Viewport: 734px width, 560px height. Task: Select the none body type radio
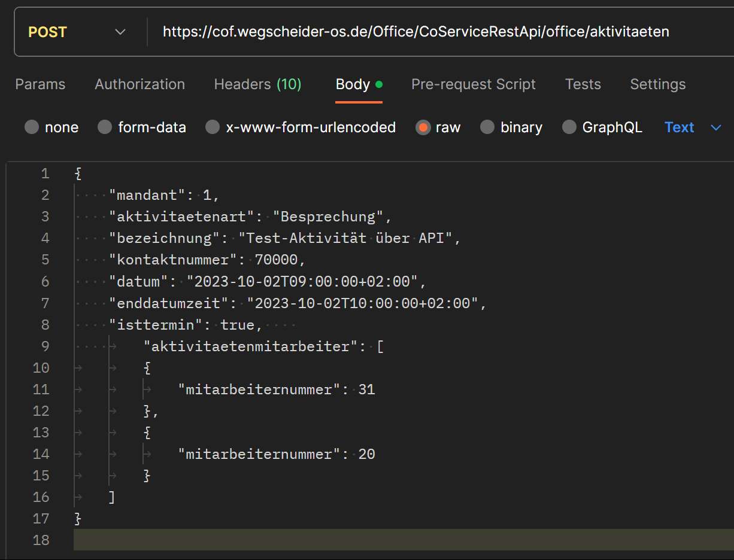(32, 127)
